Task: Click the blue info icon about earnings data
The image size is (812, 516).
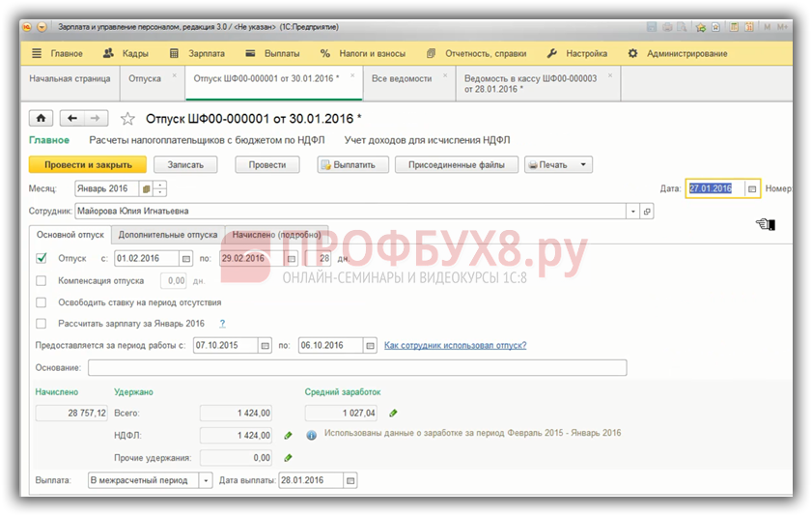Action: [x=311, y=435]
